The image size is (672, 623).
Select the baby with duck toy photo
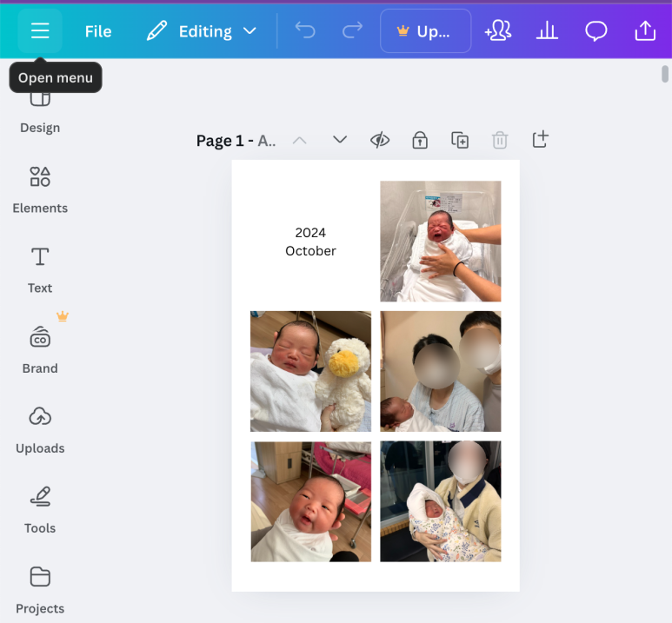(x=310, y=371)
